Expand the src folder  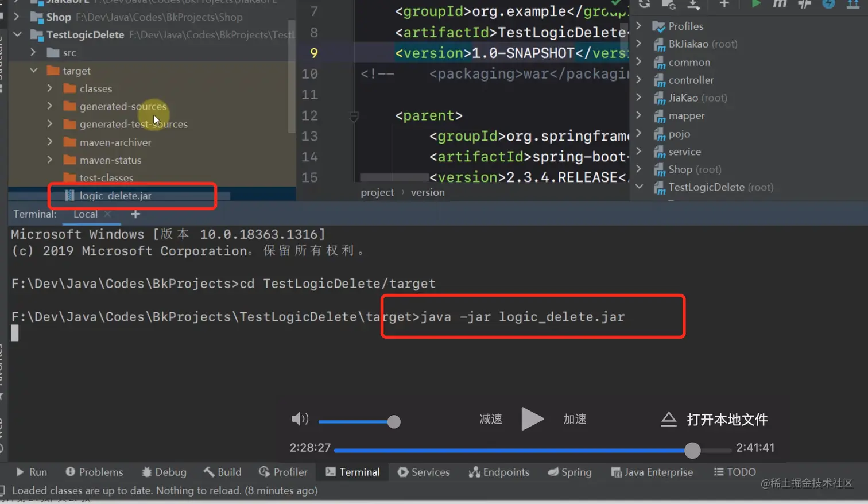pos(33,52)
